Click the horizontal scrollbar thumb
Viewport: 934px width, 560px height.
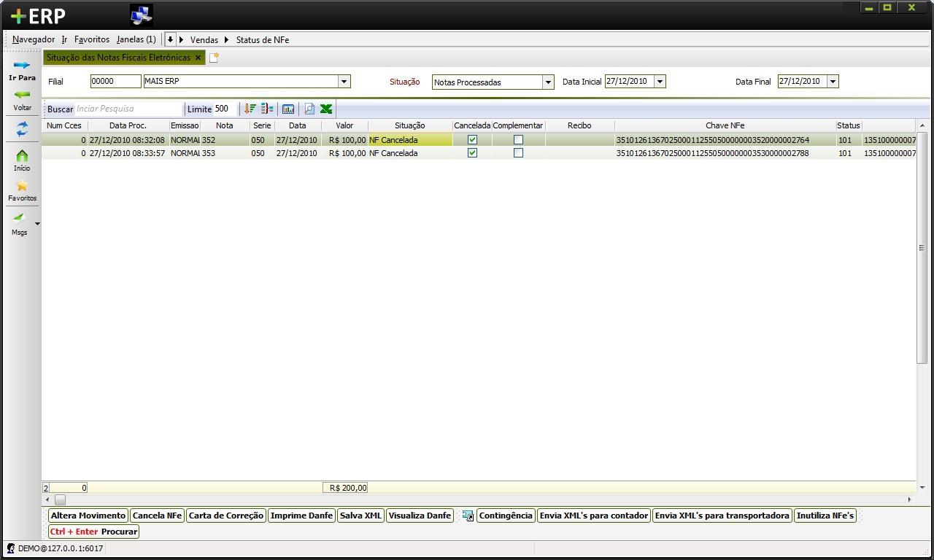60,499
